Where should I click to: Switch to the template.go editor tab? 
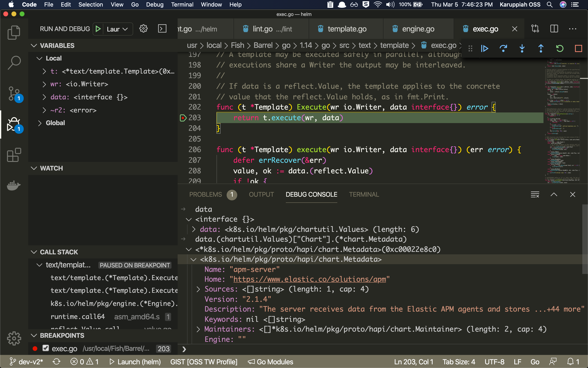click(x=346, y=29)
